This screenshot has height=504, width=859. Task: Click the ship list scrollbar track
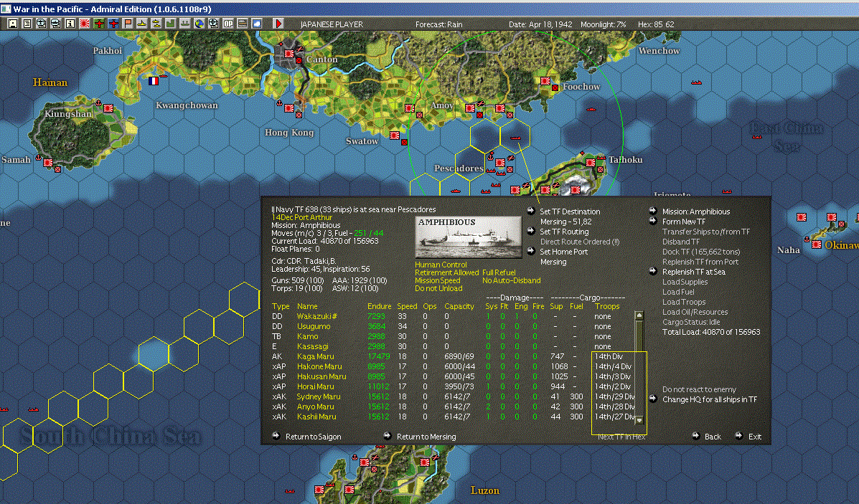(639, 368)
